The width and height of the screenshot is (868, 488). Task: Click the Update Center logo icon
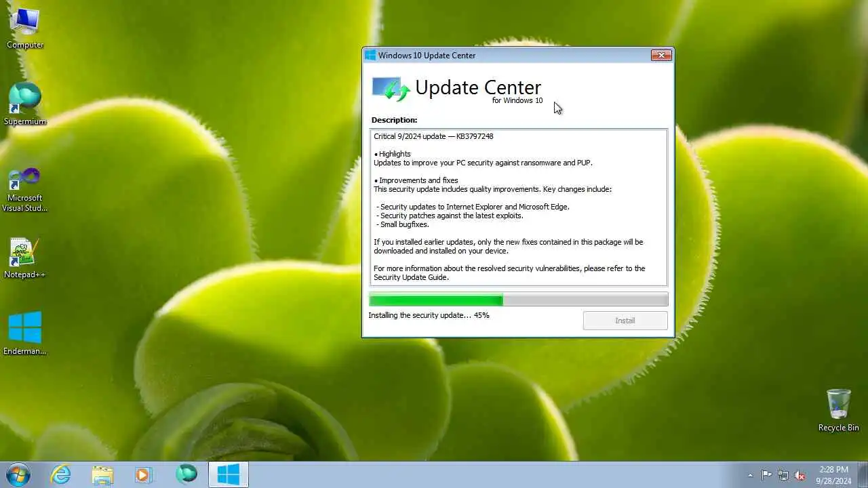point(391,89)
